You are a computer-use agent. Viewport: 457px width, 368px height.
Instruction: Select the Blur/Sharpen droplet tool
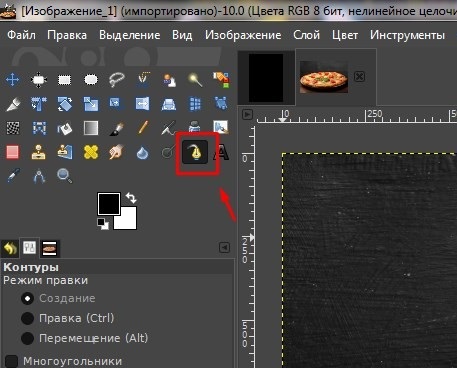(142, 153)
